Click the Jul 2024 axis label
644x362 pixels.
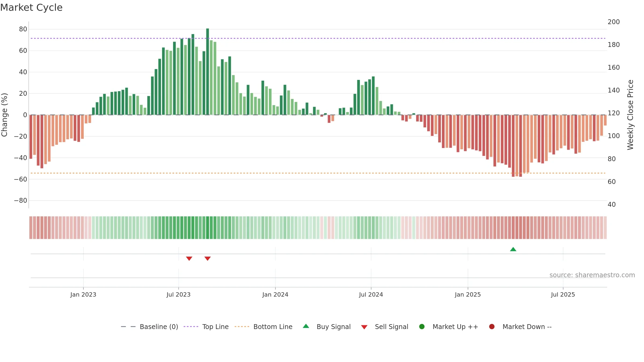pyautogui.click(x=371, y=294)
